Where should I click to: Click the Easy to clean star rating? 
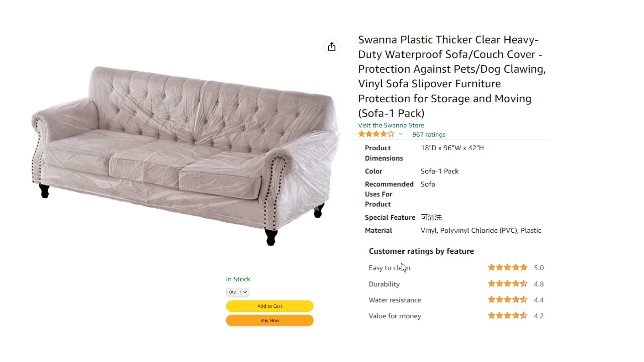click(x=507, y=267)
